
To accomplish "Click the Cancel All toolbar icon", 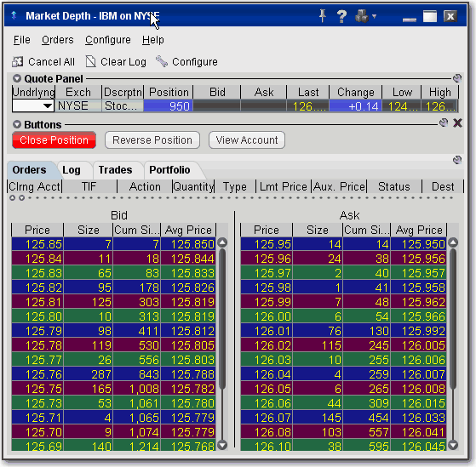I will [18, 61].
